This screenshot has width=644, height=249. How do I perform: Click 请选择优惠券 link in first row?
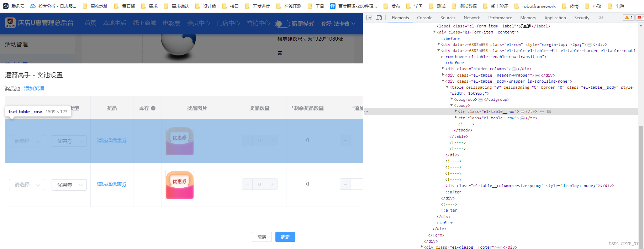coord(112,141)
